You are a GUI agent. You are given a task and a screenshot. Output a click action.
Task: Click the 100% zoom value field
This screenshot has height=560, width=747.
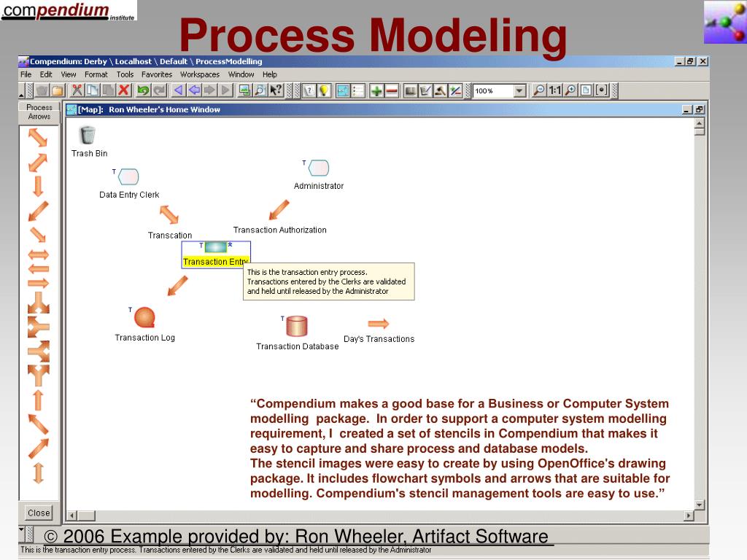tap(494, 90)
